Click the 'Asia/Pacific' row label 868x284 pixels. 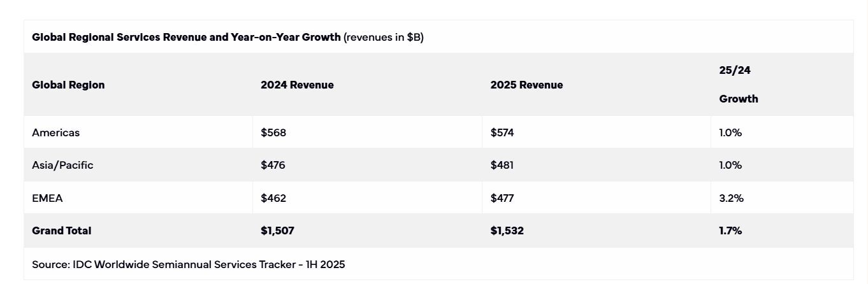[x=62, y=165]
